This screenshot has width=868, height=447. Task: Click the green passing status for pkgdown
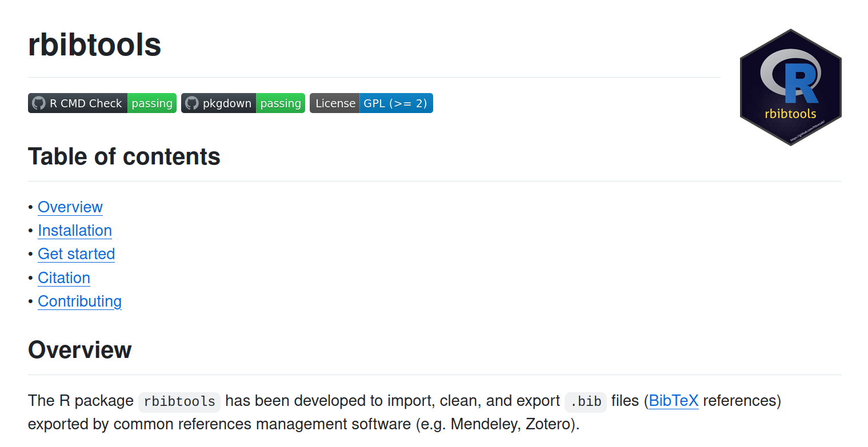281,103
